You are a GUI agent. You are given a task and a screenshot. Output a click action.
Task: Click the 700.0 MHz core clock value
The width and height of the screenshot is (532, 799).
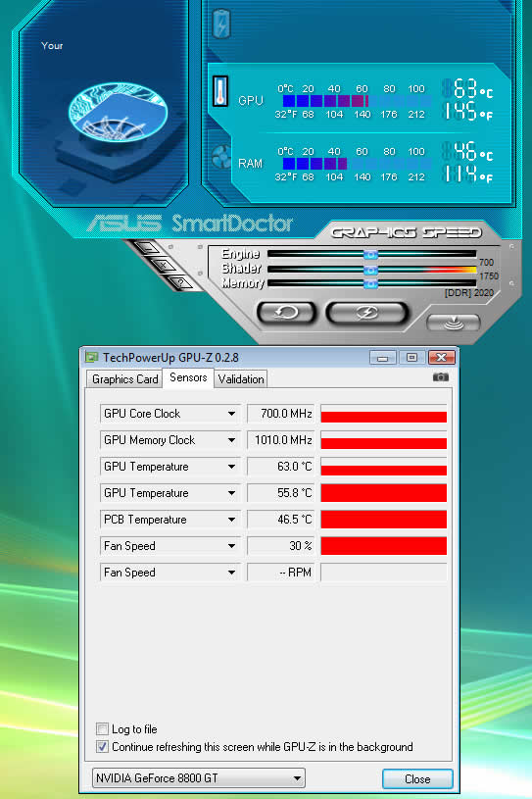coord(280,414)
